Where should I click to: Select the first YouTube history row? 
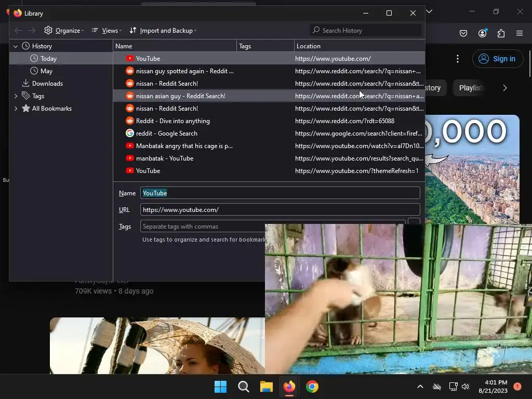[x=269, y=58]
